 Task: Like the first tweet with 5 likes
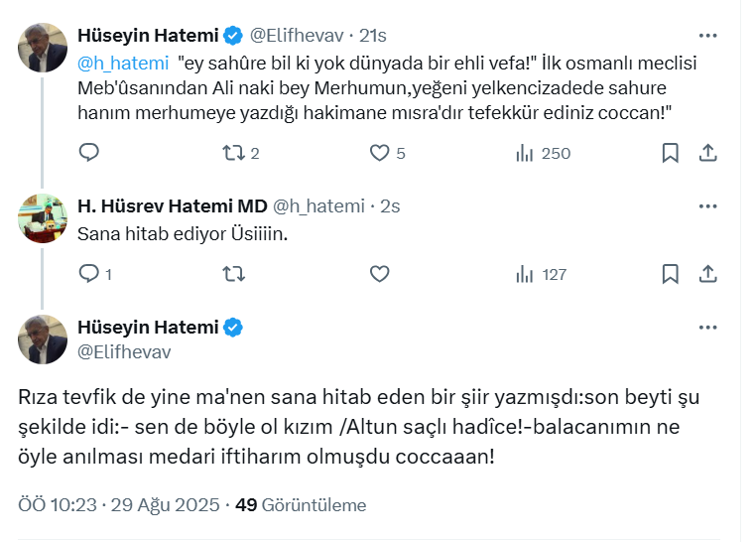[x=379, y=153]
